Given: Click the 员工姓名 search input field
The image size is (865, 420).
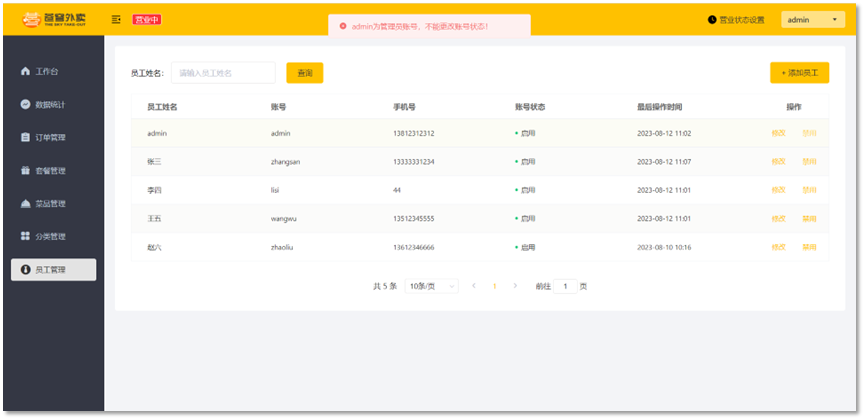Looking at the screenshot, I should click(x=222, y=73).
